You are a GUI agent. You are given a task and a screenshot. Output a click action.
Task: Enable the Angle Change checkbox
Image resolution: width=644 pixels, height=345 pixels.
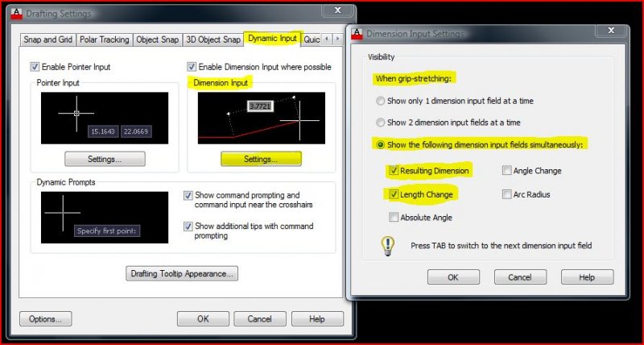(x=507, y=170)
